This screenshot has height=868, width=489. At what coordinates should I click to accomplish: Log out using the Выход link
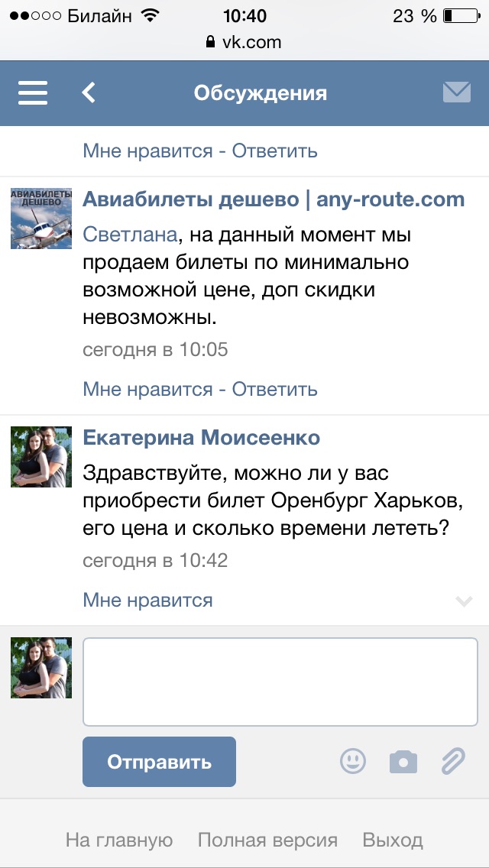click(x=393, y=840)
